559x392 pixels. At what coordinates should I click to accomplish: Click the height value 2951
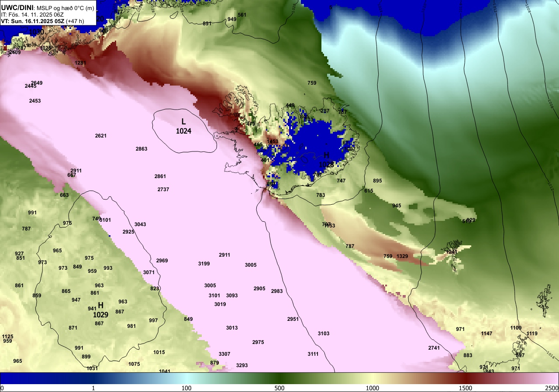[x=293, y=319]
